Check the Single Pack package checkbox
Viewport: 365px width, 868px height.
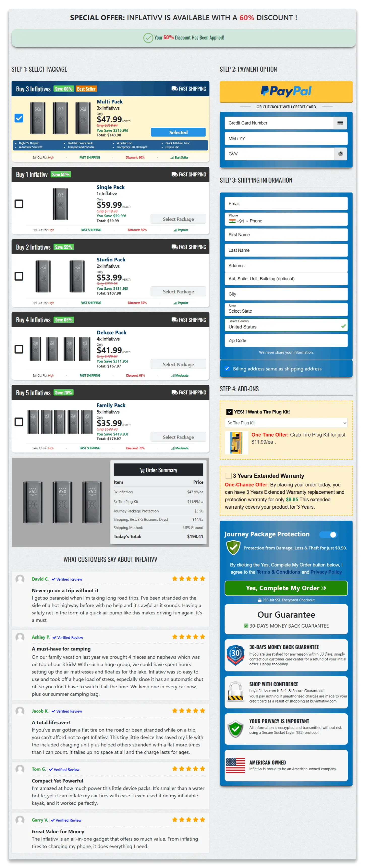pyautogui.click(x=19, y=204)
